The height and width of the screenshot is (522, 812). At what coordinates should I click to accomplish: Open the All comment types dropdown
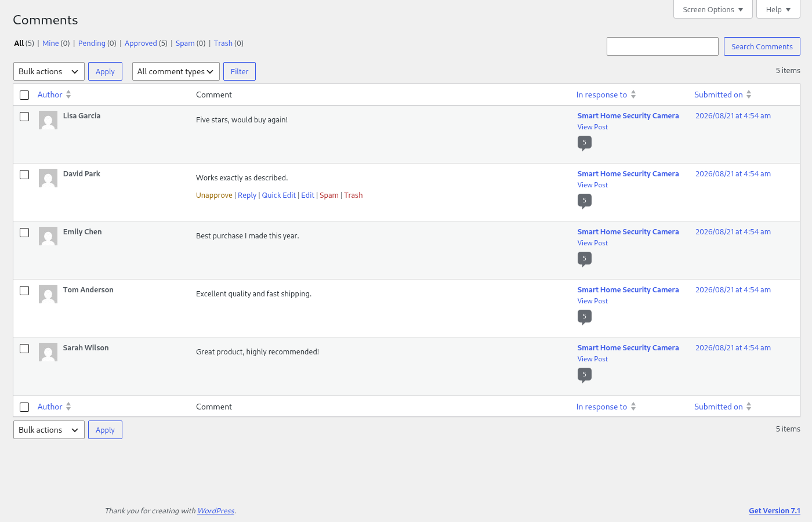coord(176,71)
